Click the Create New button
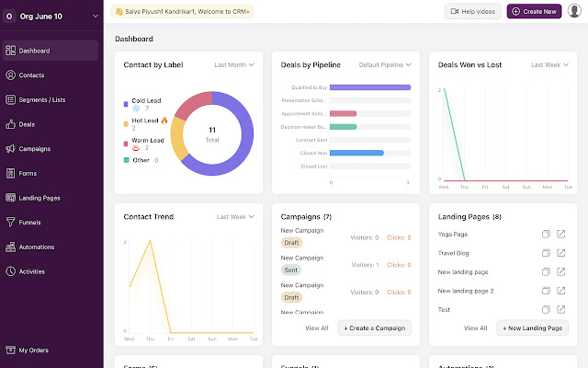Screen dimensions: 588x368 pyautogui.click(x=533, y=11)
